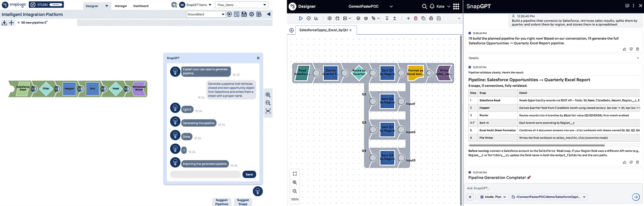Open the ConnectFasterPOC project dropdown
Image resolution: width=644 pixels, height=206 pixels.
[x=371, y=6]
